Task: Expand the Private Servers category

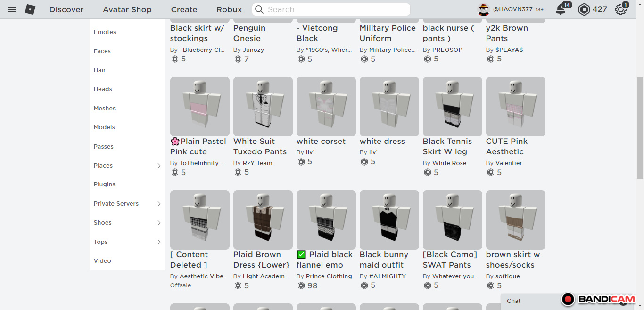Action: [159, 204]
